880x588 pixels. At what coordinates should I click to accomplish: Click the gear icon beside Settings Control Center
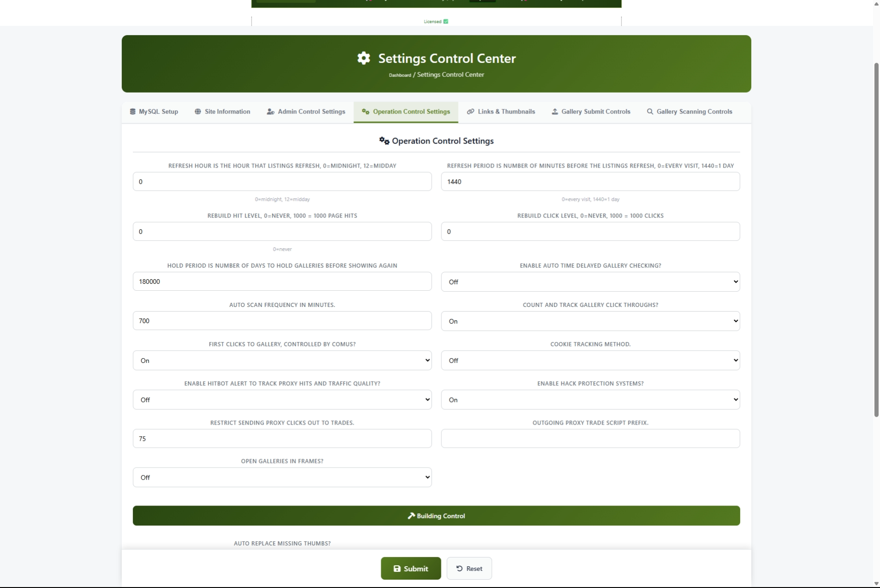click(364, 58)
